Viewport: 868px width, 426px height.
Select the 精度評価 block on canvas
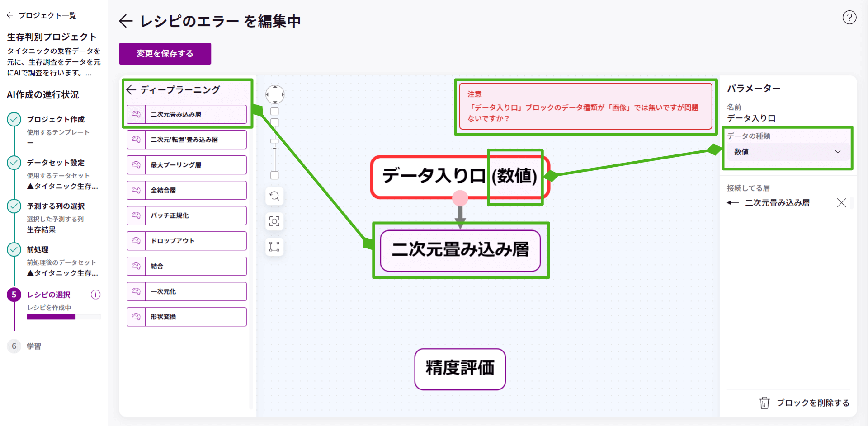(460, 369)
